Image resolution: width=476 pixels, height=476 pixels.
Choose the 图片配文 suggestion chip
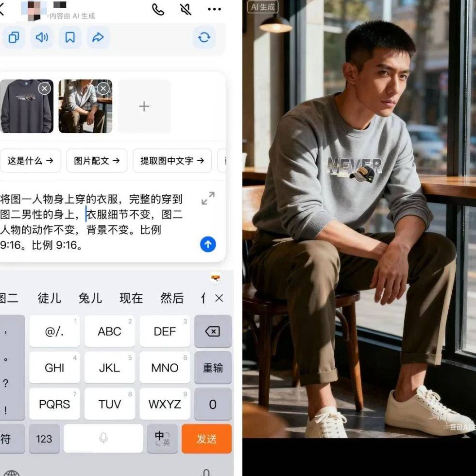pyautogui.click(x=97, y=161)
